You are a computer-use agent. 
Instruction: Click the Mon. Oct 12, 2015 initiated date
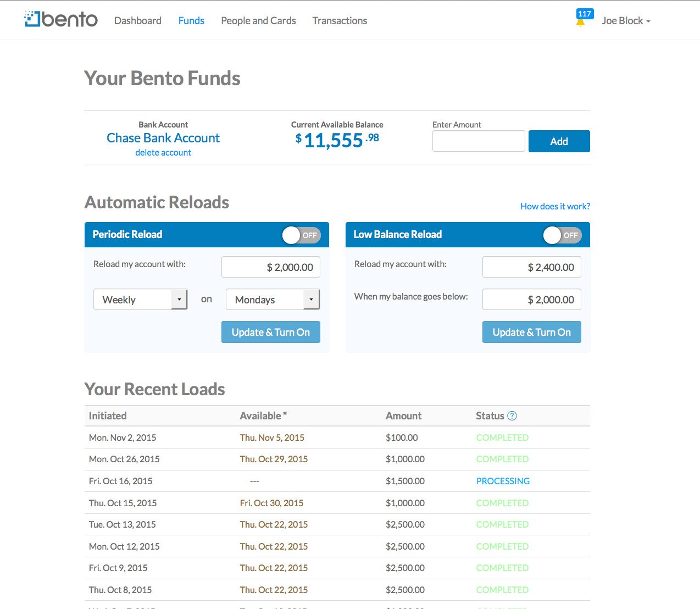click(124, 546)
